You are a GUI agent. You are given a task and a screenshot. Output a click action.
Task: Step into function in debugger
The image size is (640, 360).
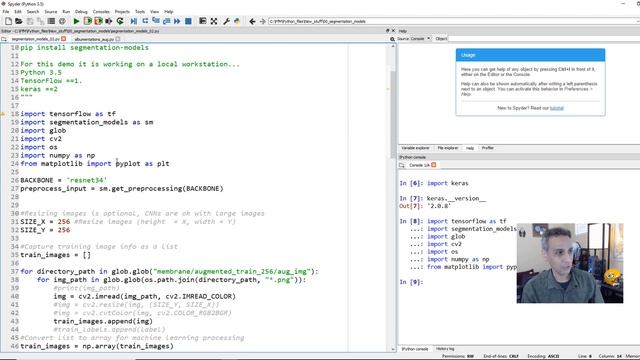pyautogui.click(x=156, y=21)
